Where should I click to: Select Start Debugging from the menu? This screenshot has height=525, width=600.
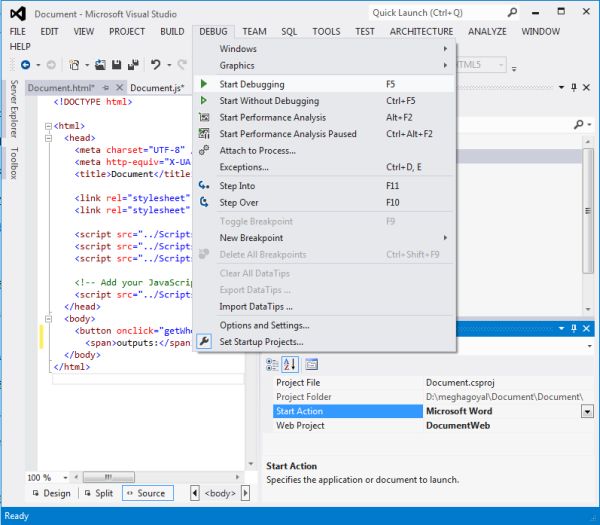[x=252, y=85]
